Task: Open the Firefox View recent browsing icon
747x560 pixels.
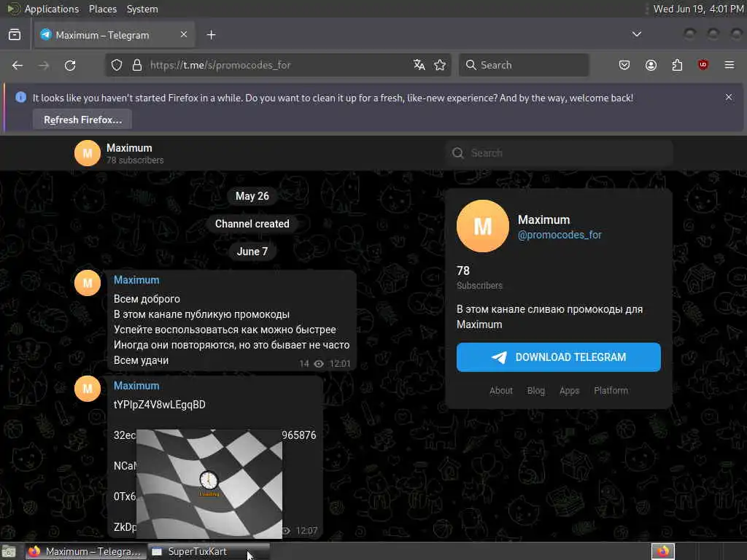Action: coord(15,35)
